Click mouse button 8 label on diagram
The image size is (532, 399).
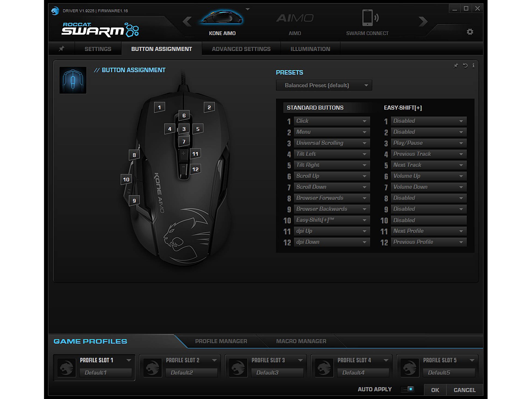pos(134,155)
